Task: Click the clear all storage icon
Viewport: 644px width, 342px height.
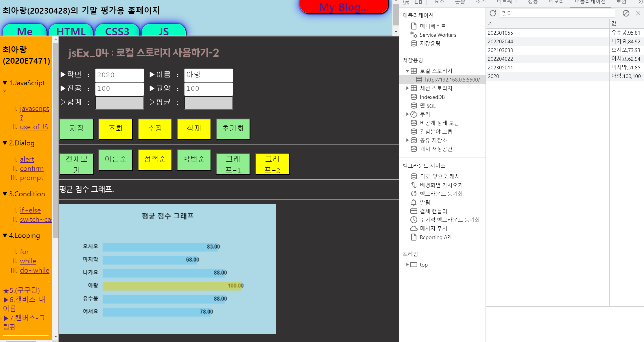Action: 626,13
